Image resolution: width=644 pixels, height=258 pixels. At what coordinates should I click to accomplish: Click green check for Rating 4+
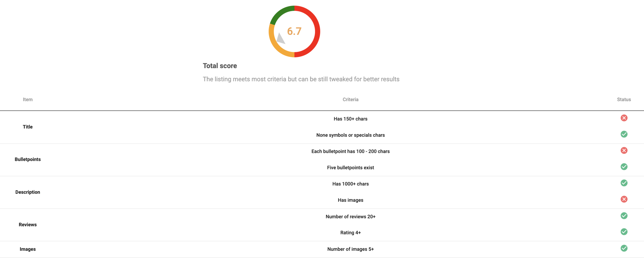(624, 232)
